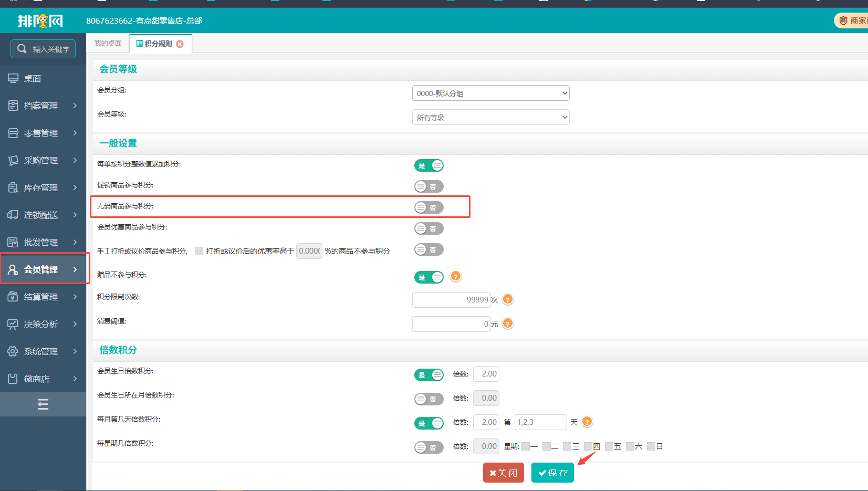Image resolution: width=868 pixels, height=491 pixels.
Task: Click the 结算管理 settlement icon
Action: (x=13, y=297)
